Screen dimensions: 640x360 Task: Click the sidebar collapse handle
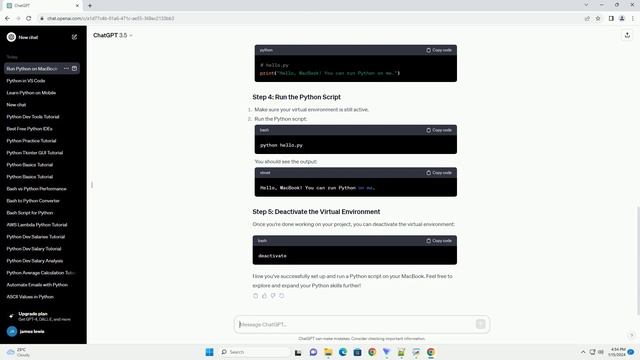click(x=92, y=185)
